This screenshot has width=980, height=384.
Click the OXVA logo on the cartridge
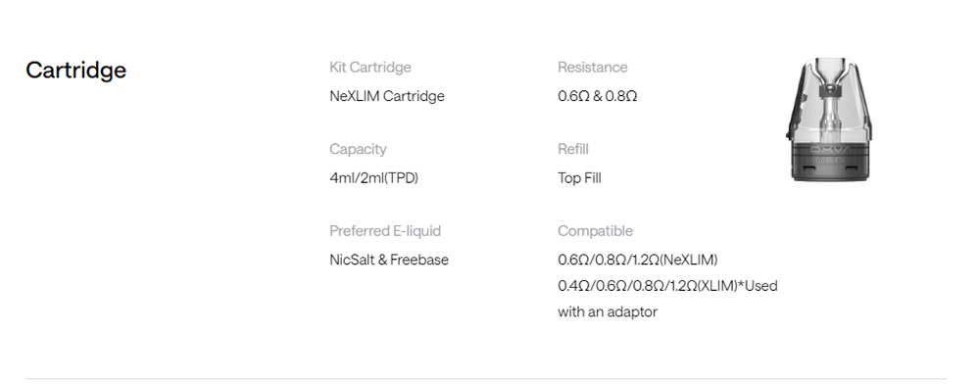830,149
